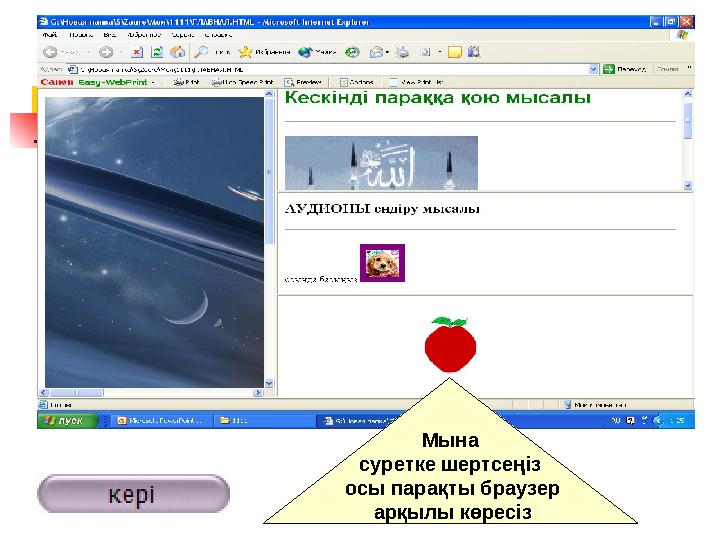Click Canon Print toolbar button
This screenshot has height=540, width=720.
click(x=186, y=83)
